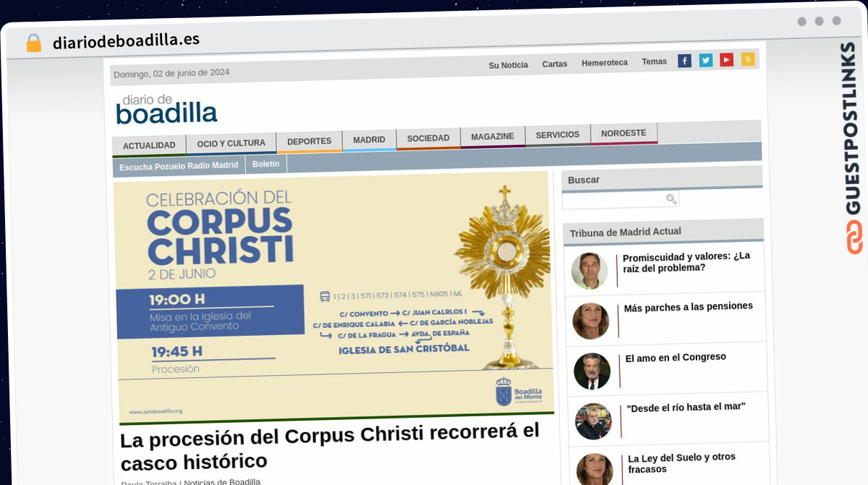Open the Madrid section tab
The height and width of the screenshot is (485, 868).
pyautogui.click(x=369, y=140)
